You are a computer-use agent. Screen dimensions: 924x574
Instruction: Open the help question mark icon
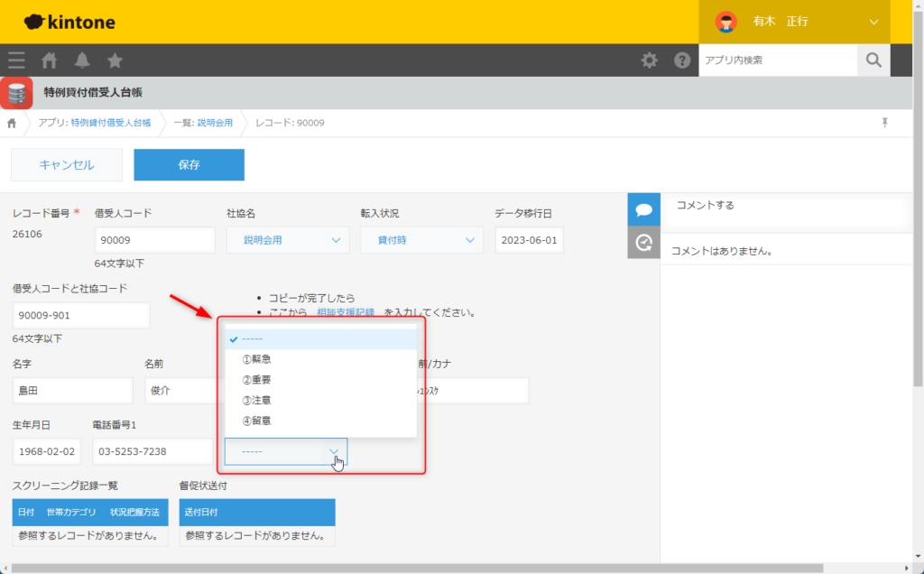[682, 60]
